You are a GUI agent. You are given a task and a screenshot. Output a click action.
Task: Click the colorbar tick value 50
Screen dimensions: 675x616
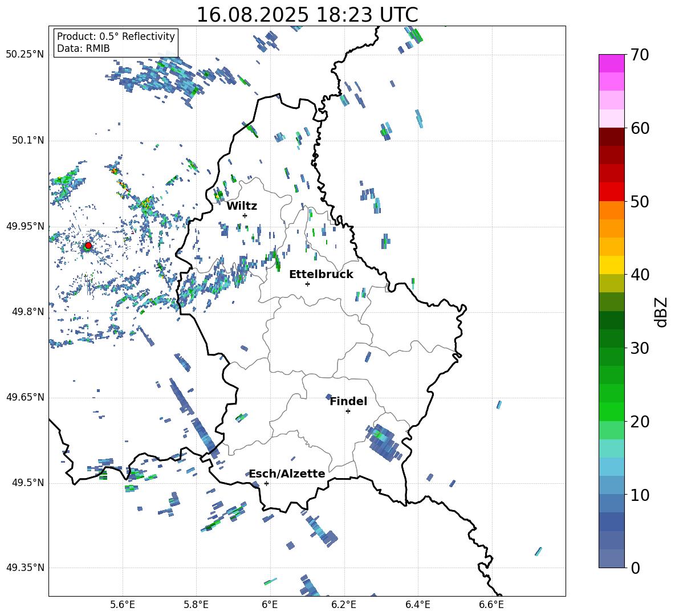click(x=640, y=201)
